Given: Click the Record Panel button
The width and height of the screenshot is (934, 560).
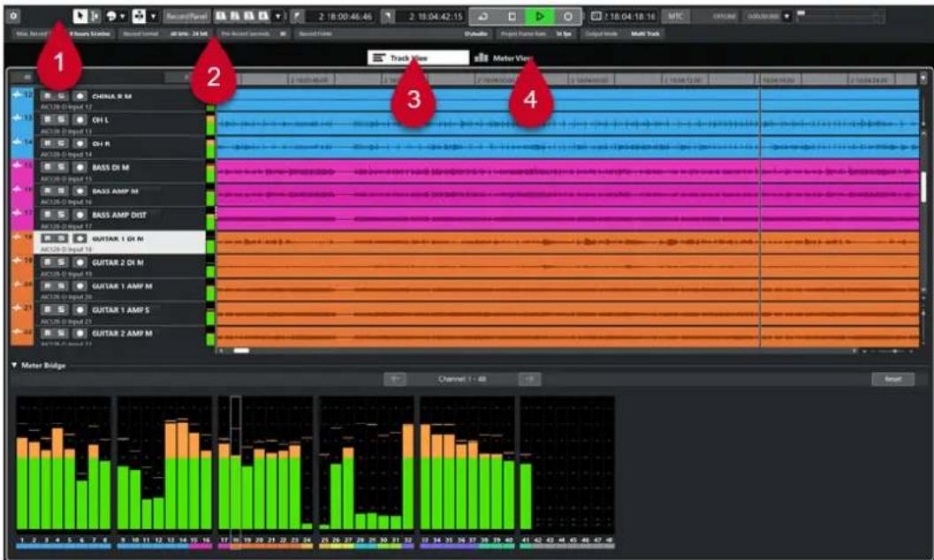Looking at the screenshot, I should 187,16.
